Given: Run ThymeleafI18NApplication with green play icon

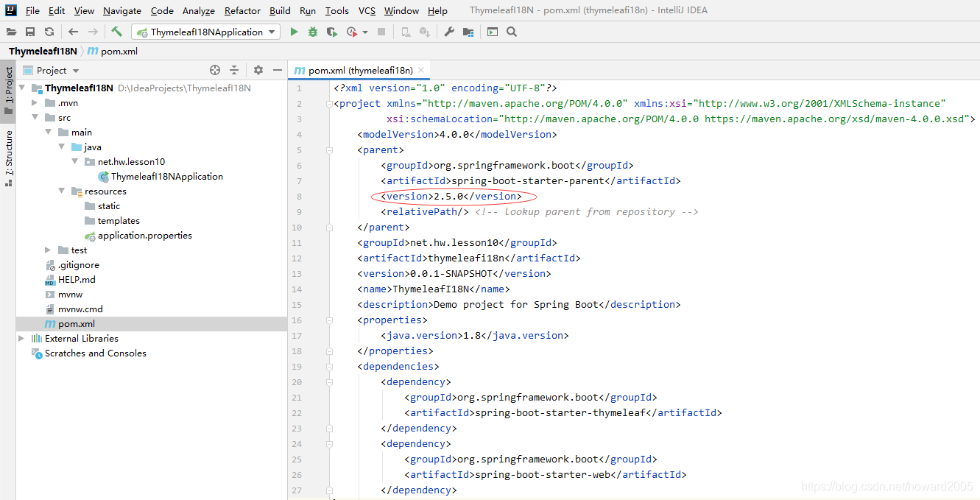Looking at the screenshot, I should 294,32.
